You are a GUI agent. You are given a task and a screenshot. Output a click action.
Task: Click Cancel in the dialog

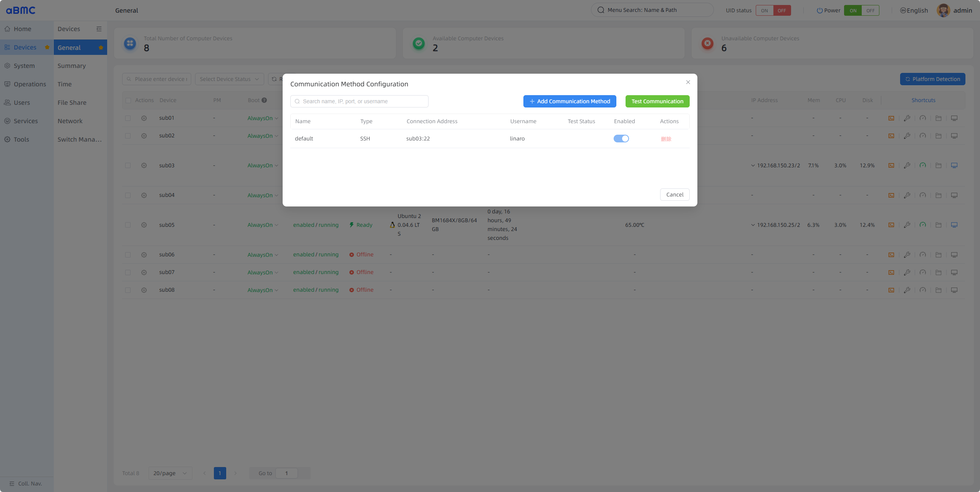click(x=675, y=195)
